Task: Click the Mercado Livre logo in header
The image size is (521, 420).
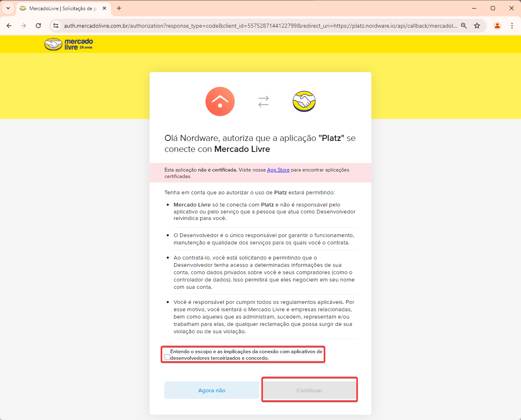Action: (68, 44)
